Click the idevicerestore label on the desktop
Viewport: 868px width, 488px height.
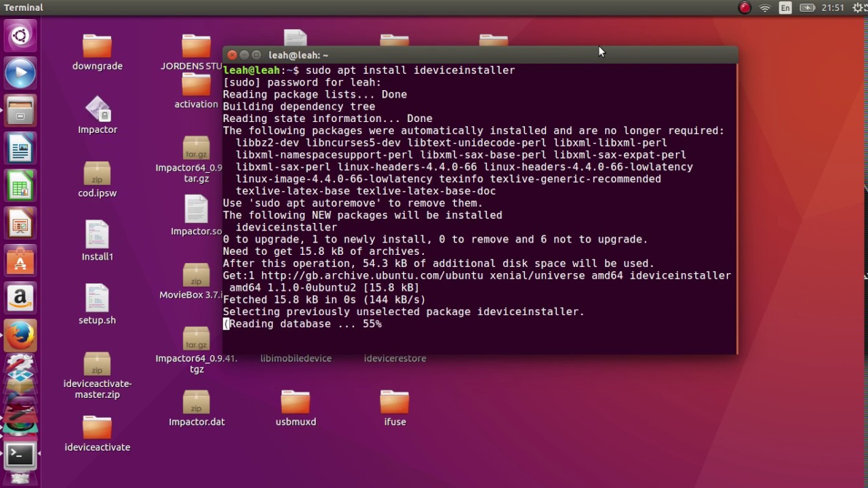[395, 359]
